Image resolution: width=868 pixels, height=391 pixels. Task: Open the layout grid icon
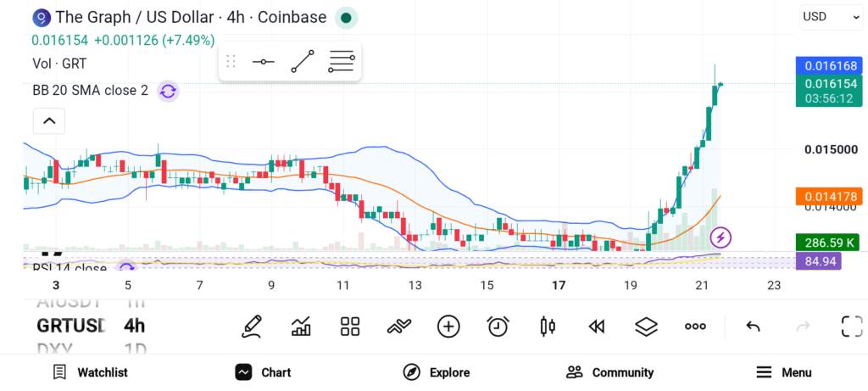[x=350, y=327]
